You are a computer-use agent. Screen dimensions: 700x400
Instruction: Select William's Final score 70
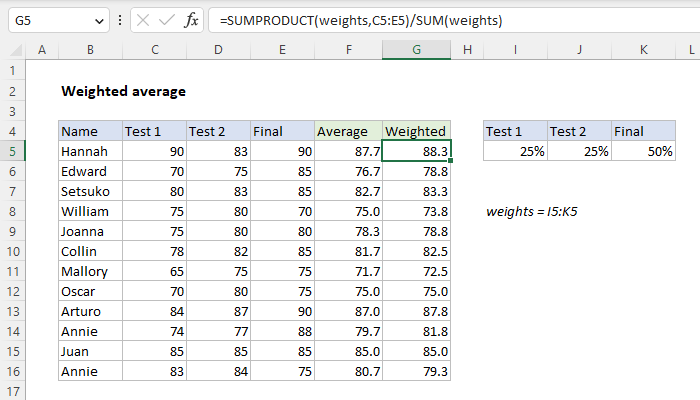[x=283, y=211]
